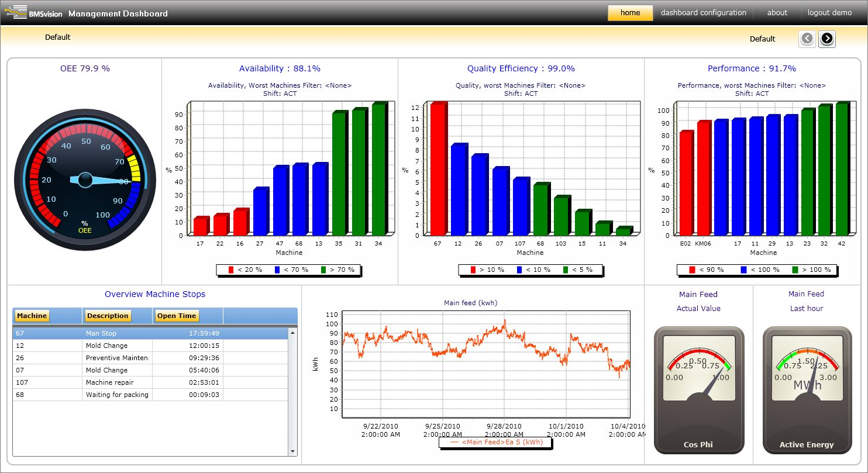Click the Active Energy meter gauge
This screenshot has height=473, width=868.
coord(807,390)
